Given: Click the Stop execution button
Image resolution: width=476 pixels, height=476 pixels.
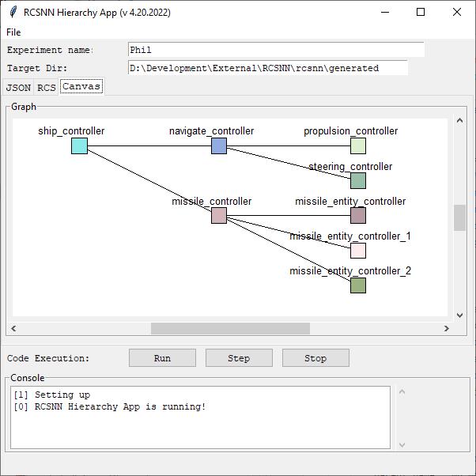Looking at the screenshot, I should click(x=315, y=358).
